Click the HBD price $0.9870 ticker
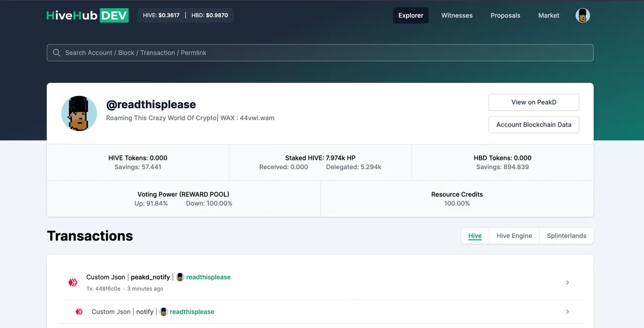The height and width of the screenshot is (328, 644). click(210, 15)
